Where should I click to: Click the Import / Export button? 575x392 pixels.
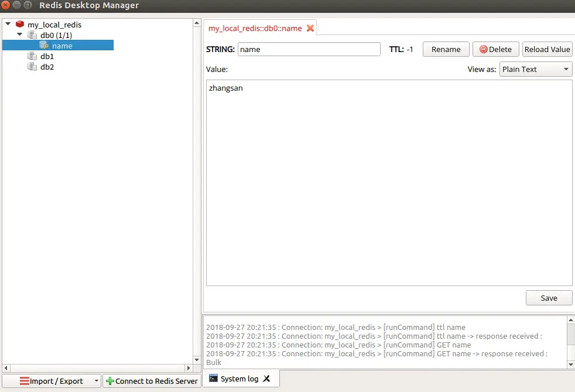(x=52, y=381)
